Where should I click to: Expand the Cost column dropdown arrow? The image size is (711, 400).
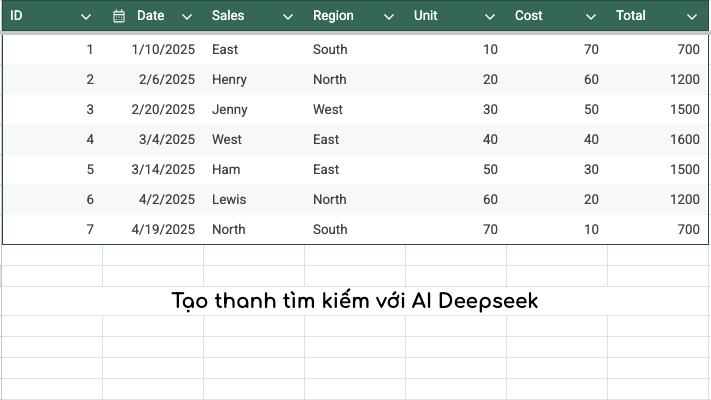tap(591, 17)
